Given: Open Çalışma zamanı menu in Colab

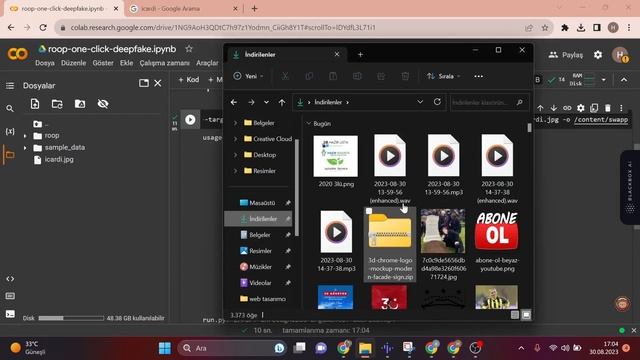Looking at the screenshot, I should (x=164, y=63).
